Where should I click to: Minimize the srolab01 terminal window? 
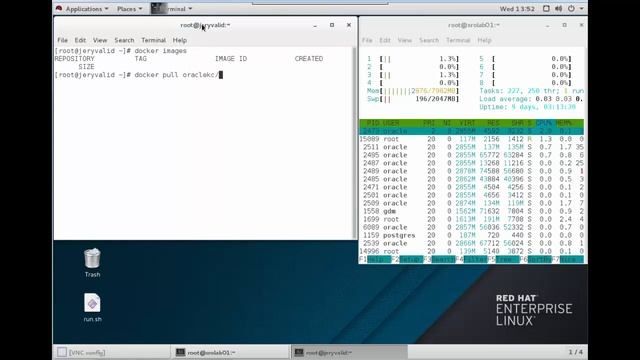(548, 25)
